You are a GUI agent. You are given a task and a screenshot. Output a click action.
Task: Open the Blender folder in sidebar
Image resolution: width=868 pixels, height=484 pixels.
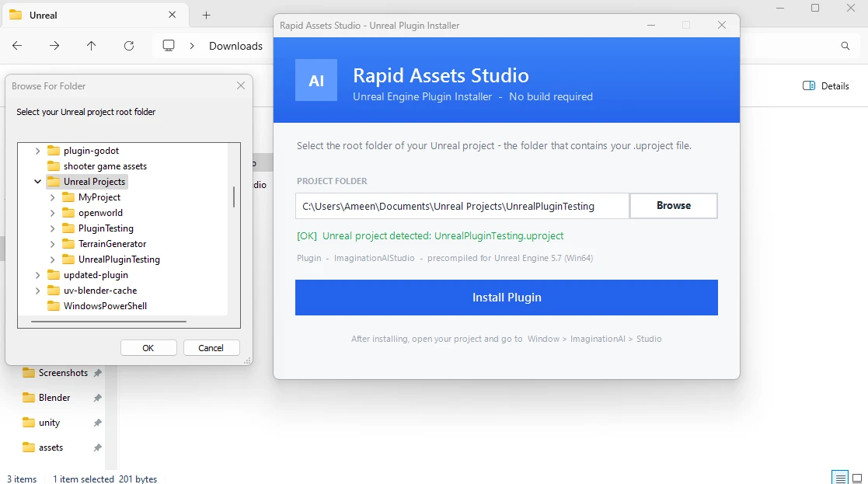(x=47, y=398)
